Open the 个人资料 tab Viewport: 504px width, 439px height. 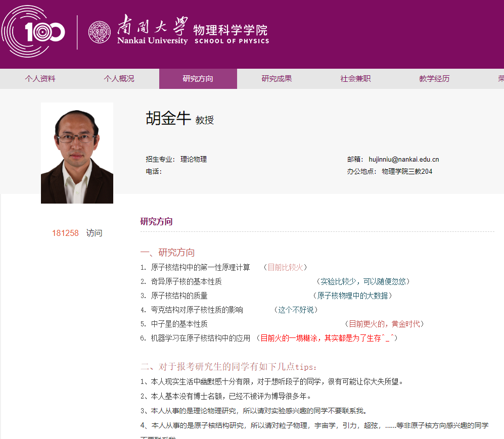tap(40, 79)
